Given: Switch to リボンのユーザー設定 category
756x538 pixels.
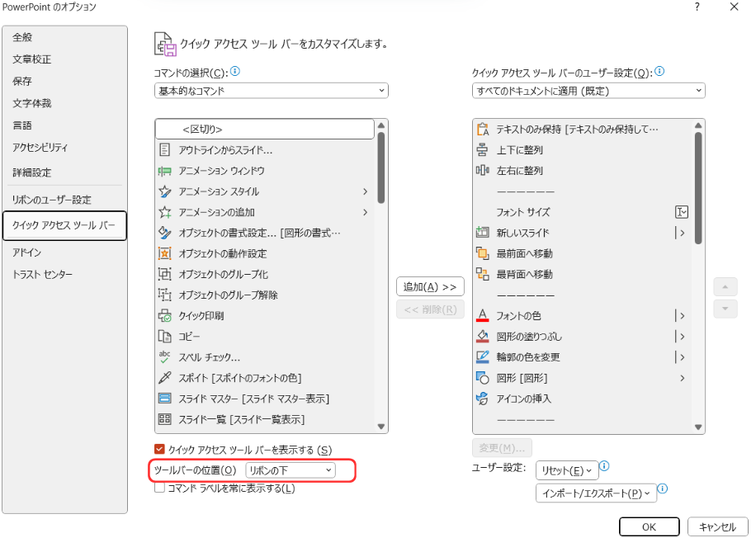Looking at the screenshot, I should (x=52, y=200).
